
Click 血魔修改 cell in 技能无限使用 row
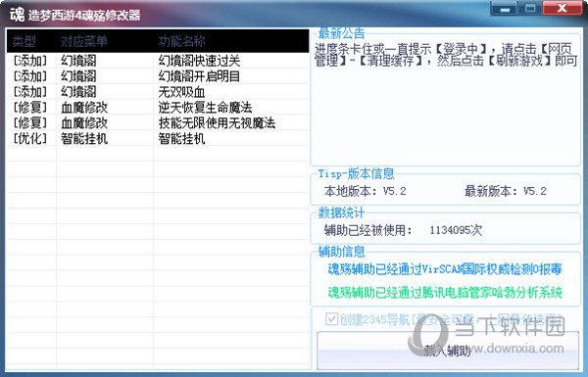point(84,123)
